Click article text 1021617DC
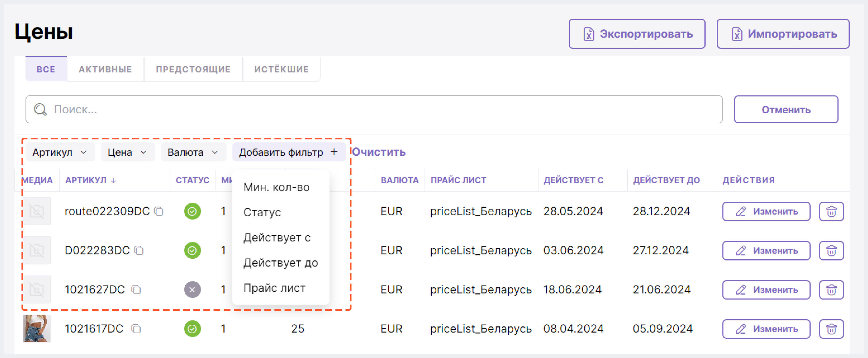 pyautogui.click(x=94, y=329)
